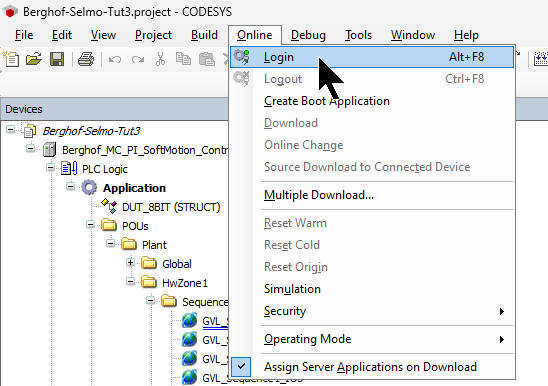Open the Project menu
The image size is (548, 386).
point(153,35)
